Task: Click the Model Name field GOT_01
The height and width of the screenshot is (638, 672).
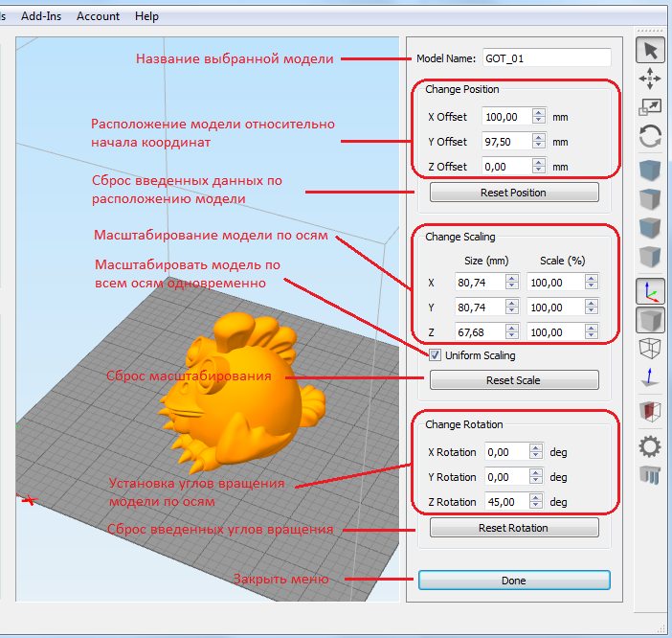Action: (547, 58)
